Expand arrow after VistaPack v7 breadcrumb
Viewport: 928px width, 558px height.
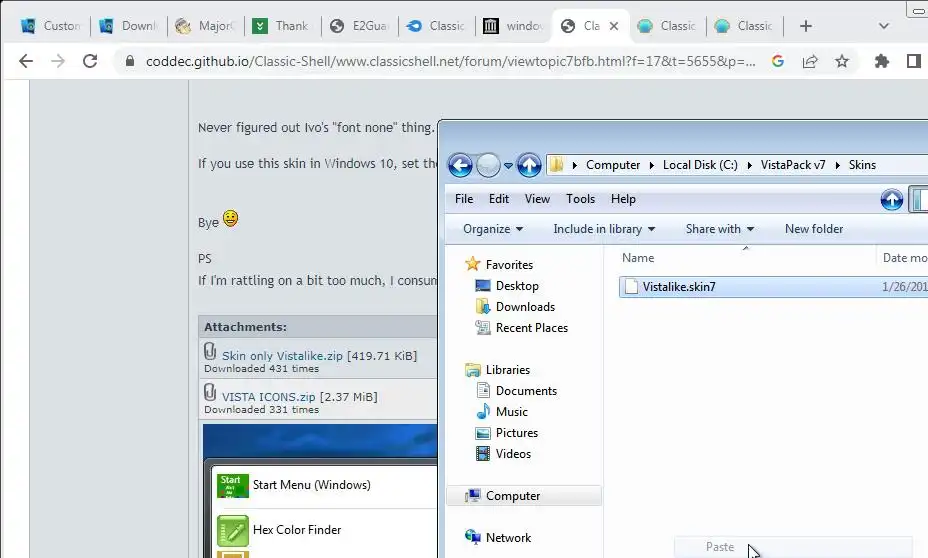pyautogui.click(x=837, y=165)
